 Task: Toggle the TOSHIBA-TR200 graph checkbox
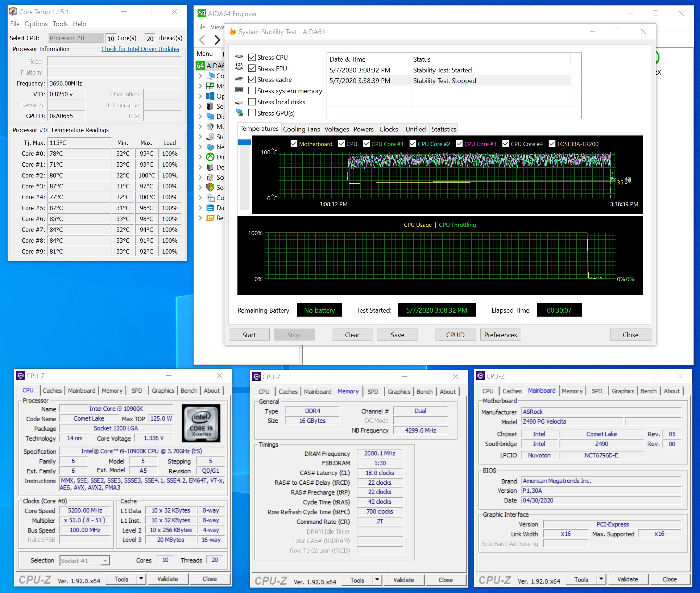552,143
